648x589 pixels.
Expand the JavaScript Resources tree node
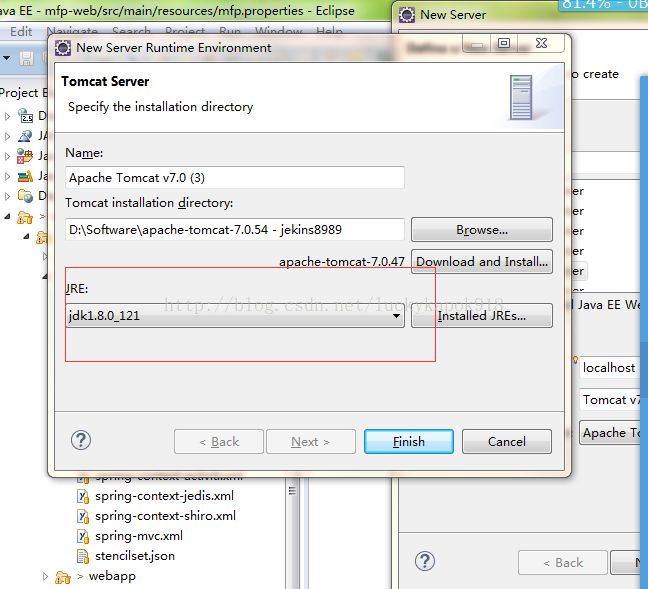coord(7,176)
